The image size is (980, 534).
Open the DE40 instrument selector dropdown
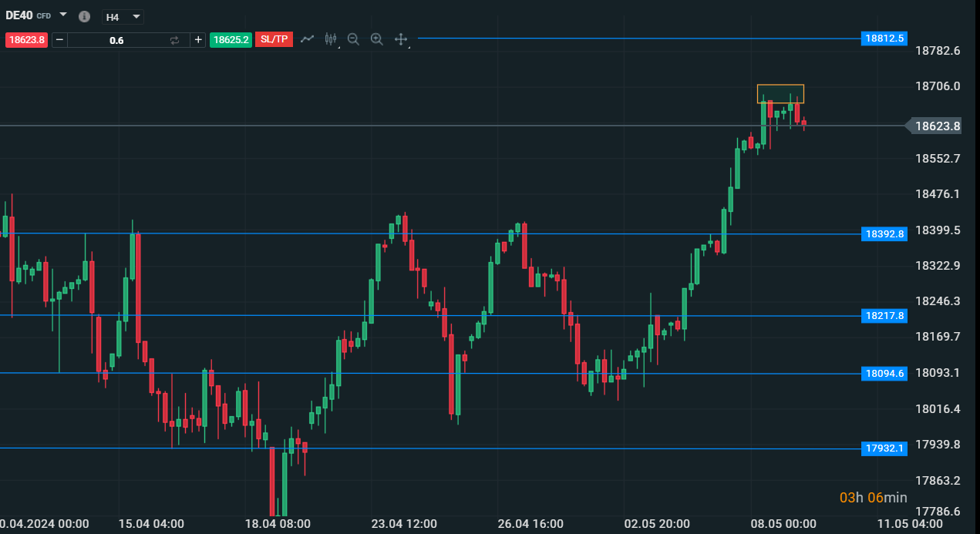(x=63, y=15)
